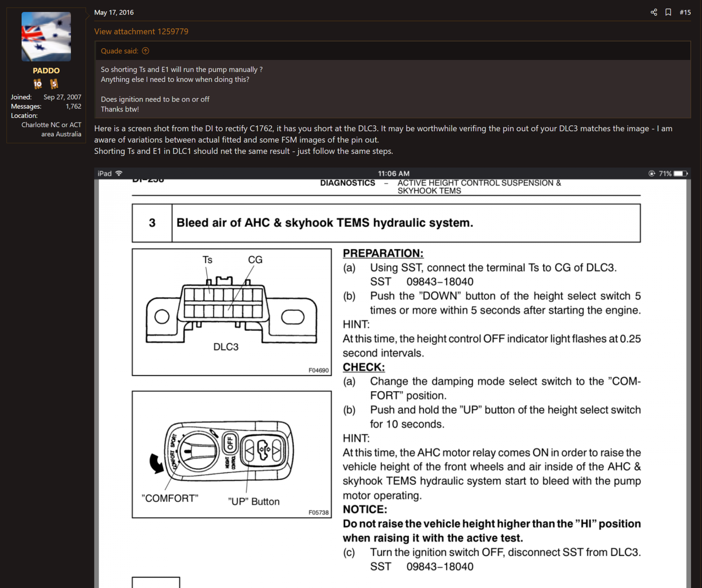The width and height of the screenshot is (702, 588).
Task: Jump to the quoted post using the up-arrow icon
Action: point(146,51)
